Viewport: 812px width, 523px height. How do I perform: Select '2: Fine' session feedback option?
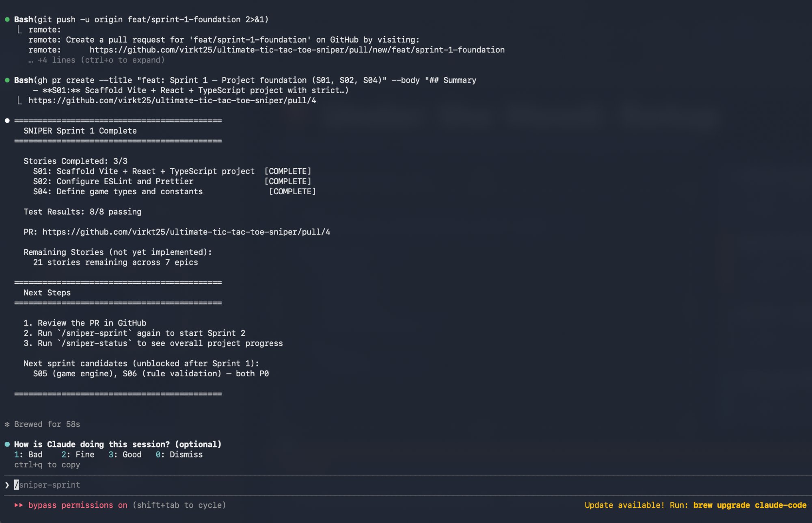click(78, 454)
